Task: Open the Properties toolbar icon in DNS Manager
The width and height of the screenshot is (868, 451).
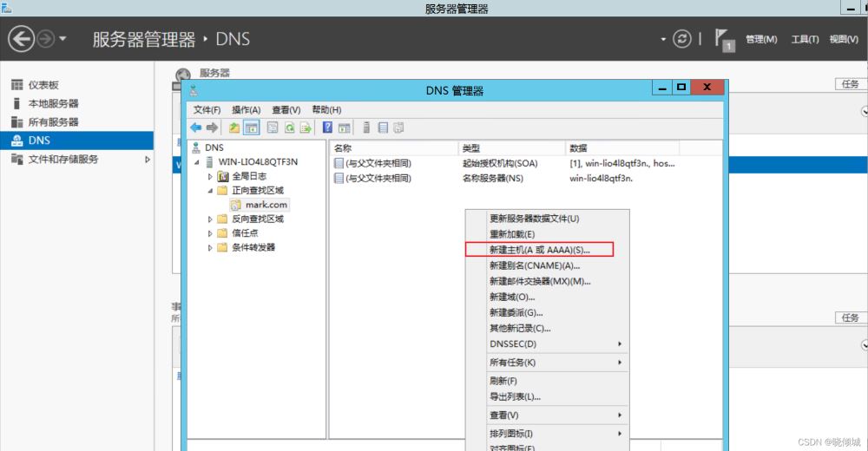Action: pyautogui.click(x=273, y=127)
